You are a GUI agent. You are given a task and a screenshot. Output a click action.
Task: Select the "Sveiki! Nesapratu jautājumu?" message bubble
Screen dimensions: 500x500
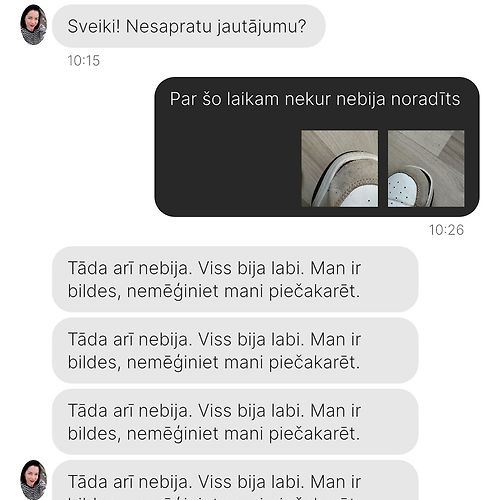[189, 26]
